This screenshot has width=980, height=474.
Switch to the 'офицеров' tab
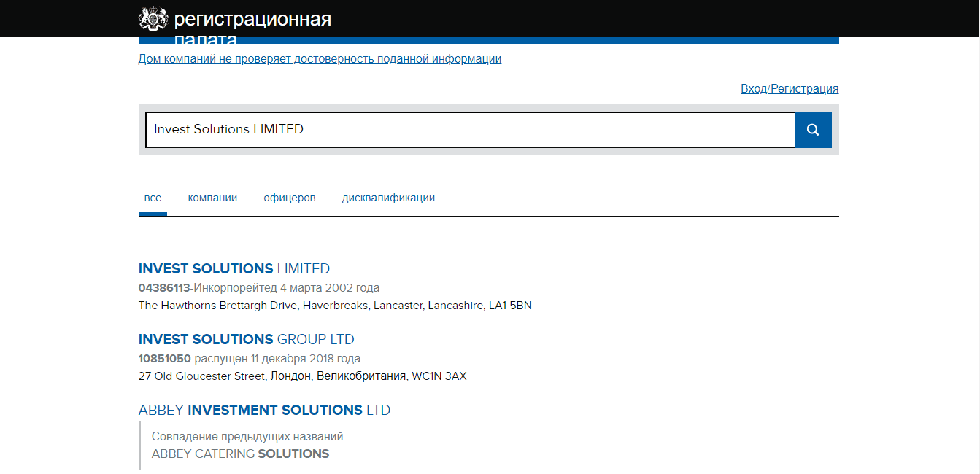pyautogui.click(x=289, y=198)
